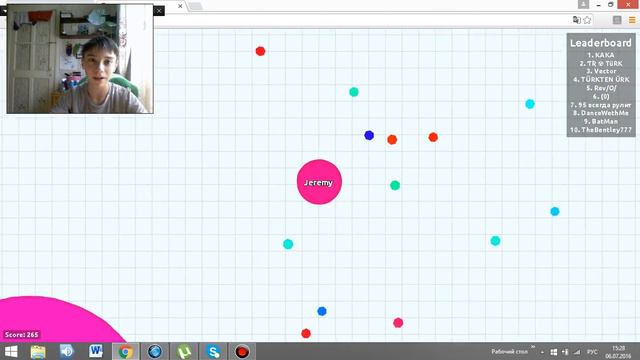Expand the Рабочий стол toolbar chevron
Image resolution: width=640 pixels, height=360 pixels.
coord(533,347)
